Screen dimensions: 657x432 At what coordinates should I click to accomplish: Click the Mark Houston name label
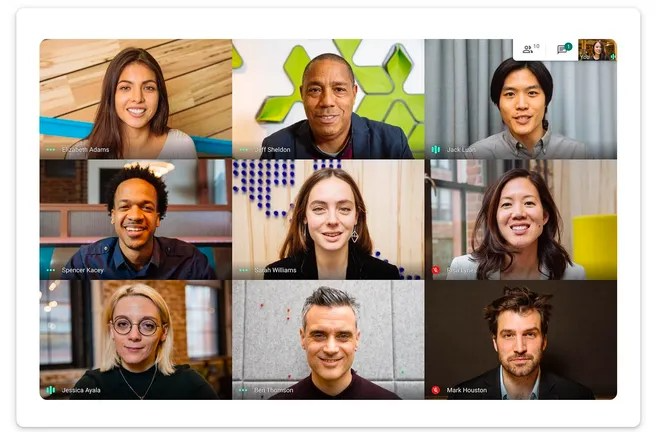click(x=467, y=390)
